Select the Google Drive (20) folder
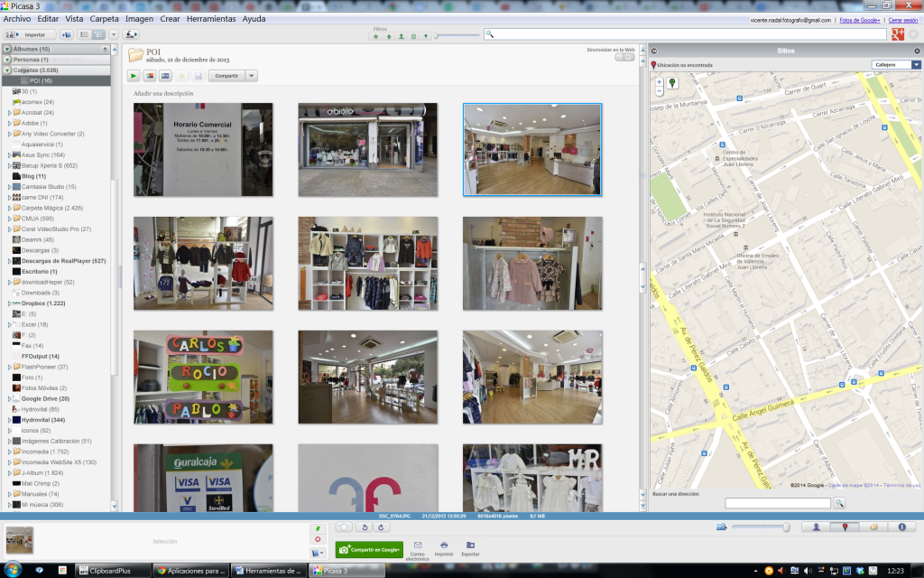The width and height of the screenshot is (924, 578). pyautogui.click(x=45, y=398)
